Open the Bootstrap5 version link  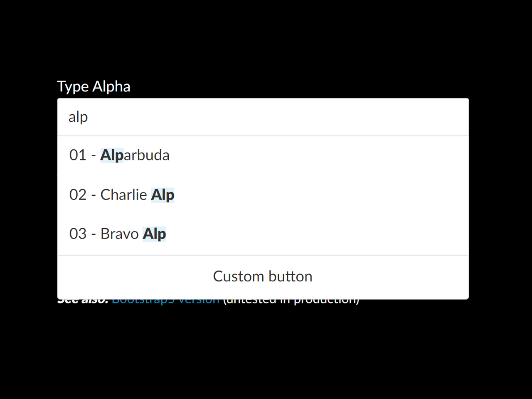point(165,301)
